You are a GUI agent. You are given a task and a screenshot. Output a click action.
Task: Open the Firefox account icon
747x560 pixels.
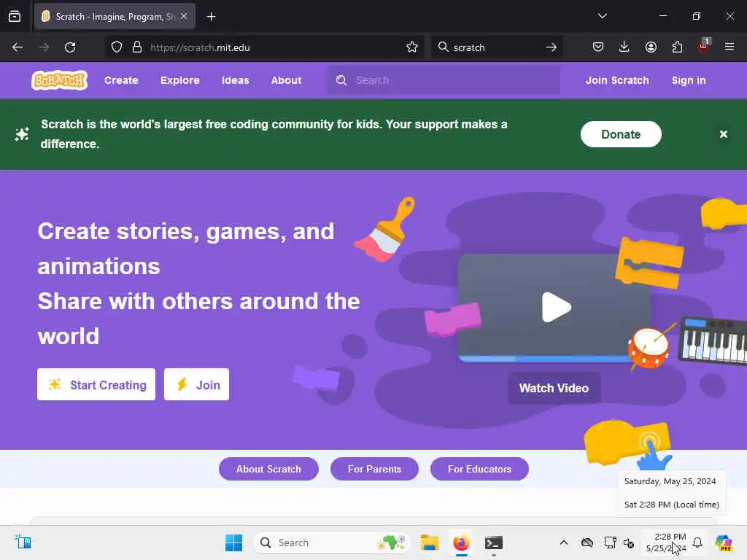651,47
